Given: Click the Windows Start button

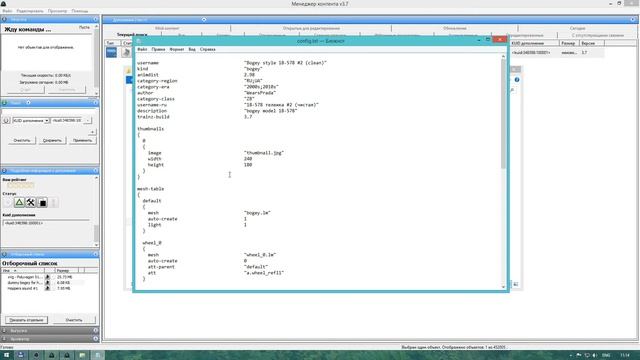Looking at the screenshot, I should point(6,355).
